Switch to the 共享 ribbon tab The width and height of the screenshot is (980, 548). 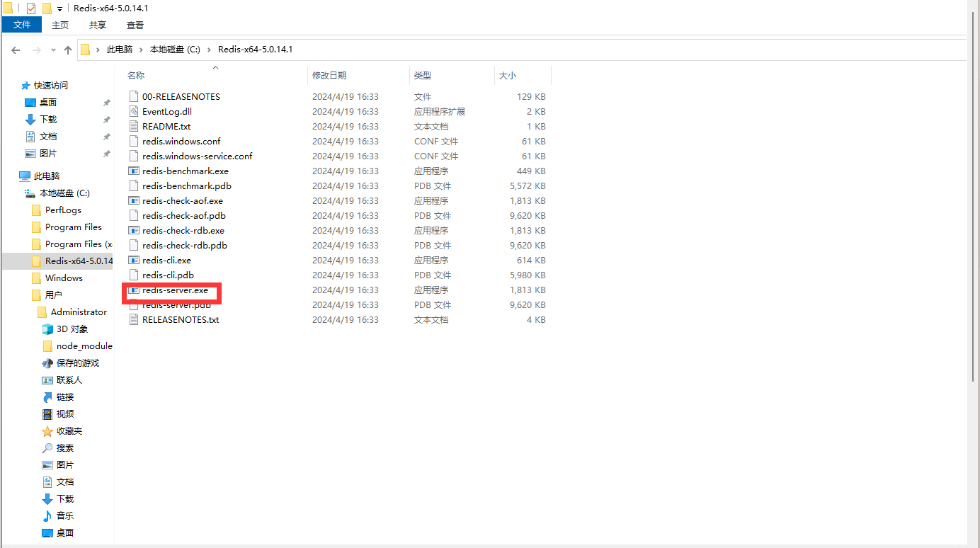98,25
